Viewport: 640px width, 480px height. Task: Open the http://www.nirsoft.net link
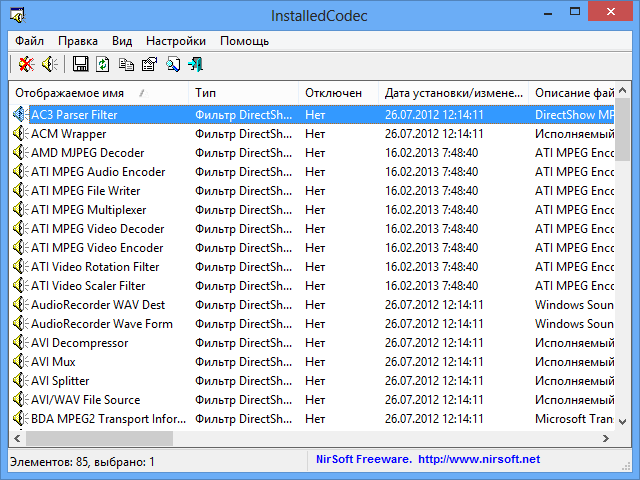[479, 459]
